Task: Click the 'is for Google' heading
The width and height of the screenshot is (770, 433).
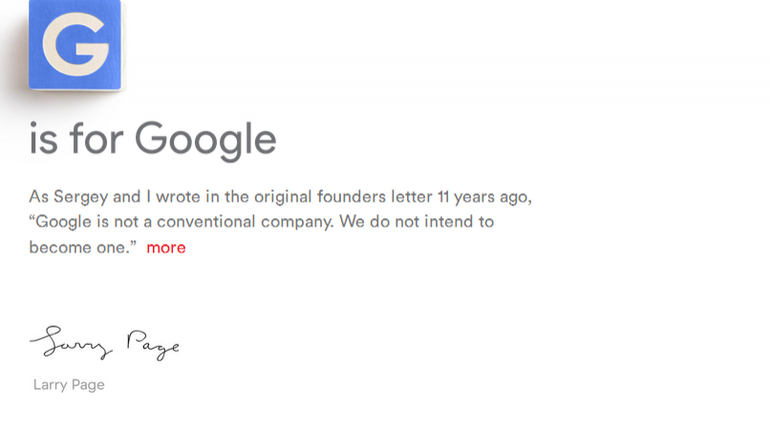Action: (152, 138)
